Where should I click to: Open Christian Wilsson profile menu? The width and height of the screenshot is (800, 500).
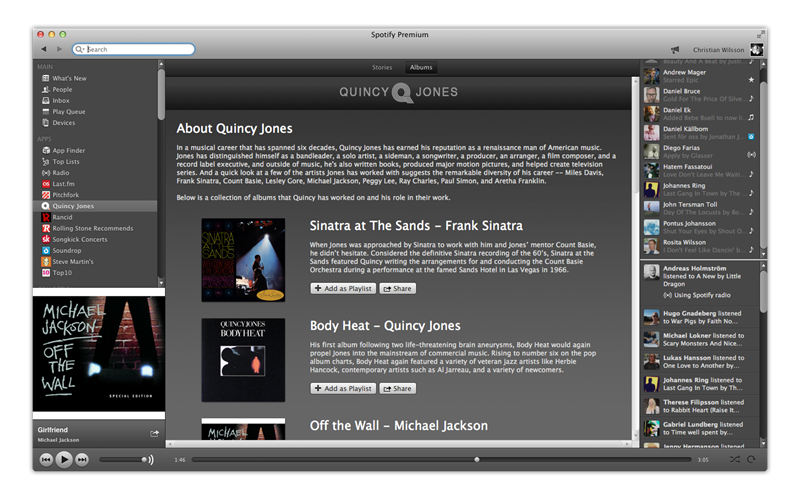[716, 49]
